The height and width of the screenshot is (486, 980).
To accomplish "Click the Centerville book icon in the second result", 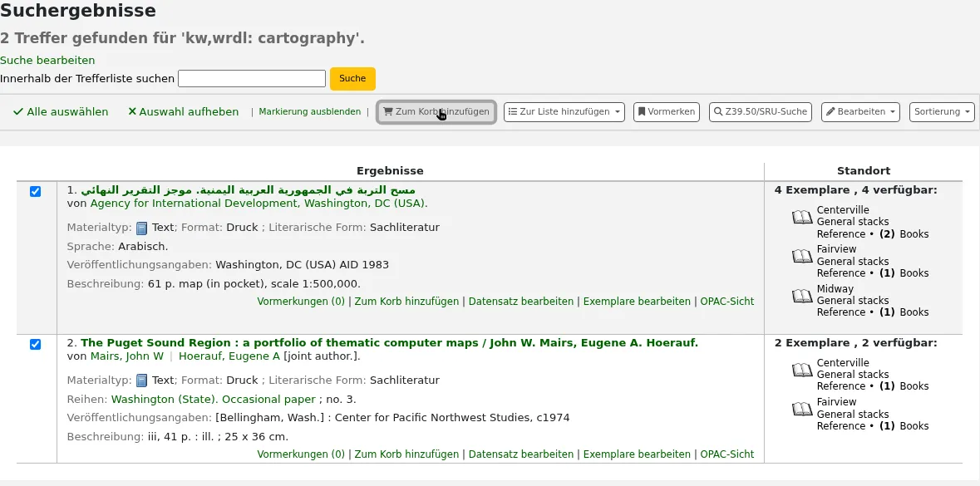I will (802, 370).
